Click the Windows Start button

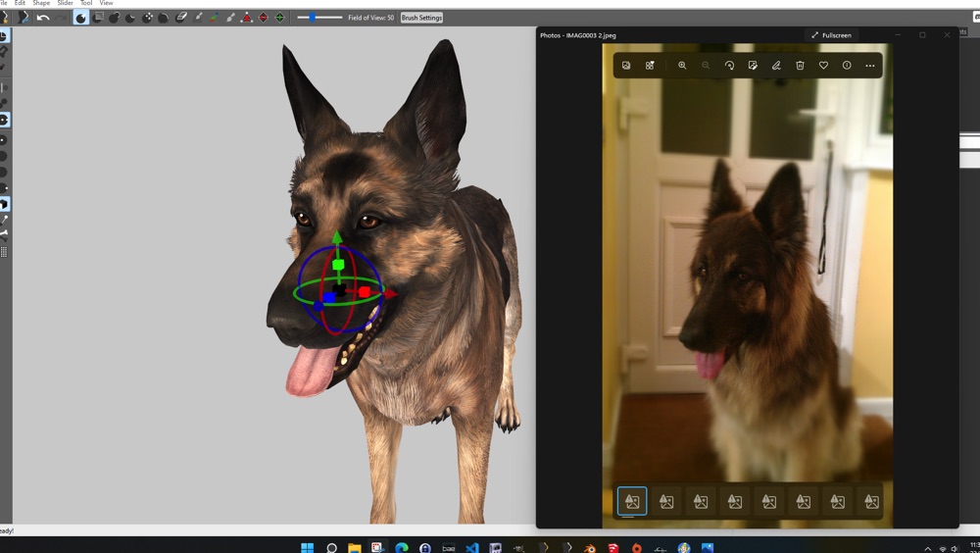[x=307, y=548]
